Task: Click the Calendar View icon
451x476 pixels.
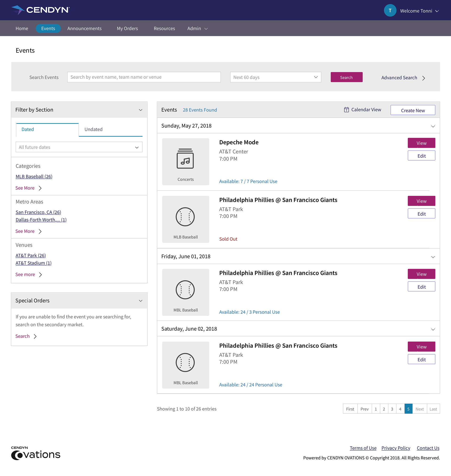Action: pyautogui.click(x=346, y=110)
